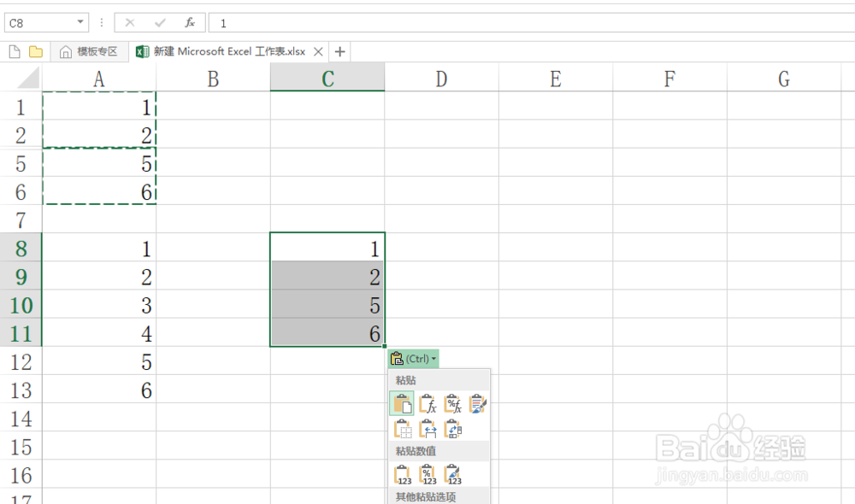Choose Paste Values option (123 clipboard)
This screenshot has height=504, width=855.
click(403, 475)
